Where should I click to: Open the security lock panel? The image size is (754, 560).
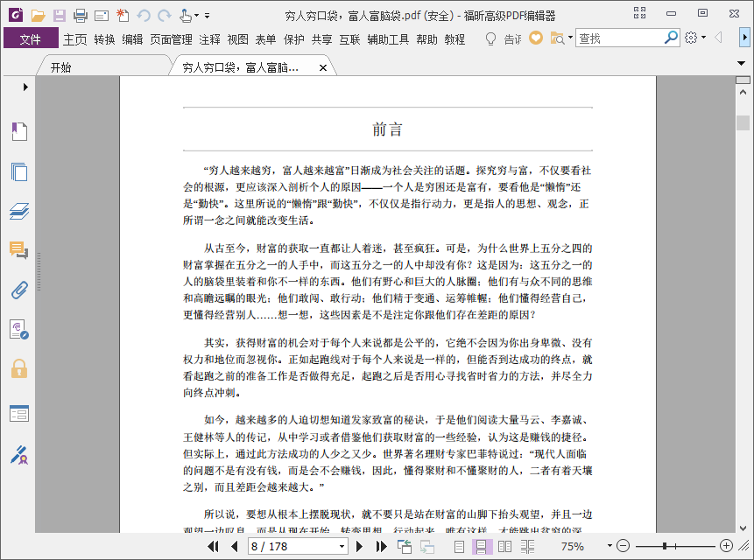point(19,369)
